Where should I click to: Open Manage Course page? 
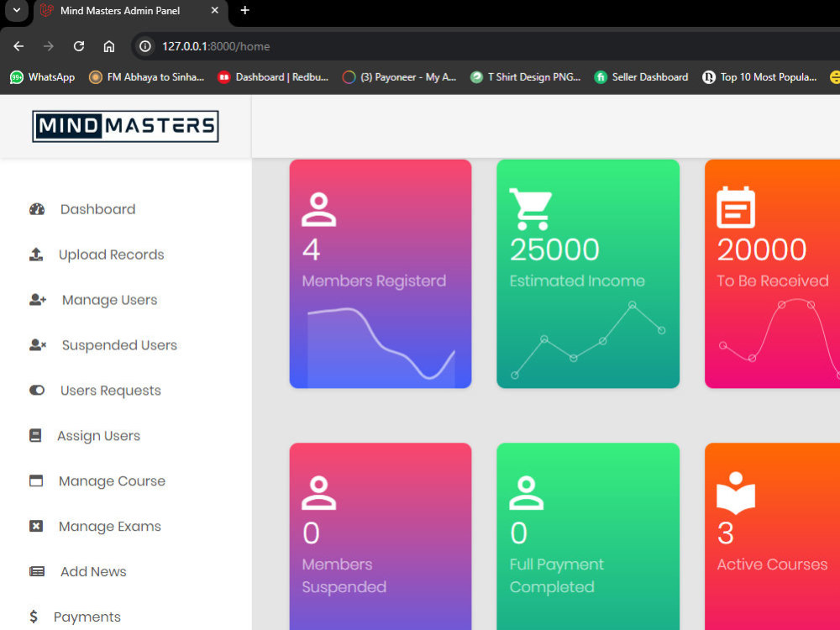112,481
